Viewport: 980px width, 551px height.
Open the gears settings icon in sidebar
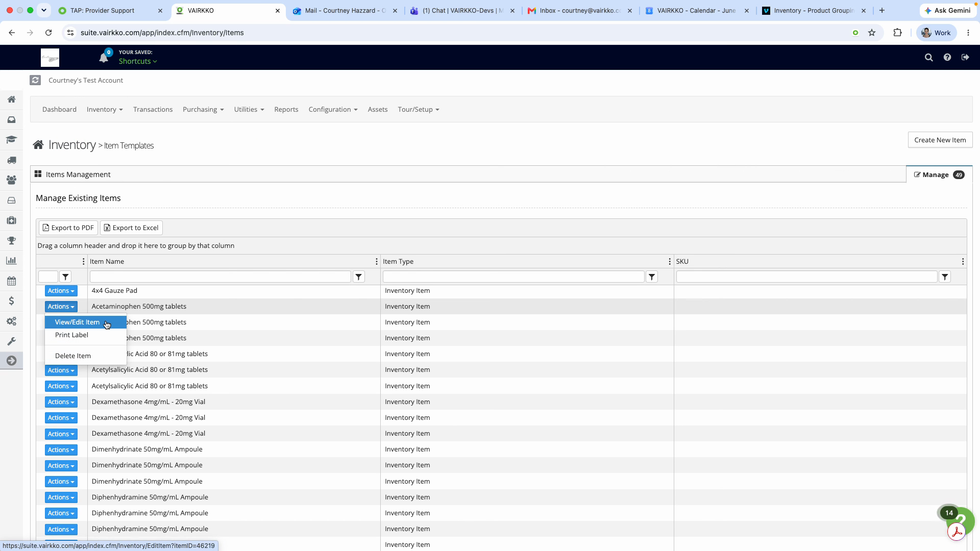coord(11,321)
